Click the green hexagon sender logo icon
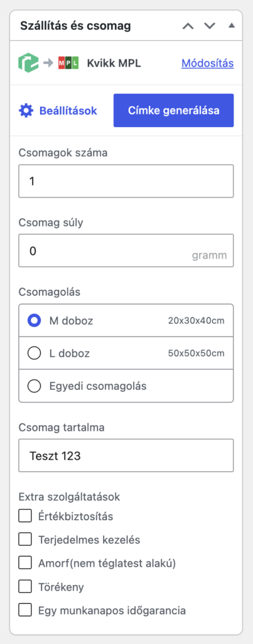253x644 pixels. tap(28, 64)
